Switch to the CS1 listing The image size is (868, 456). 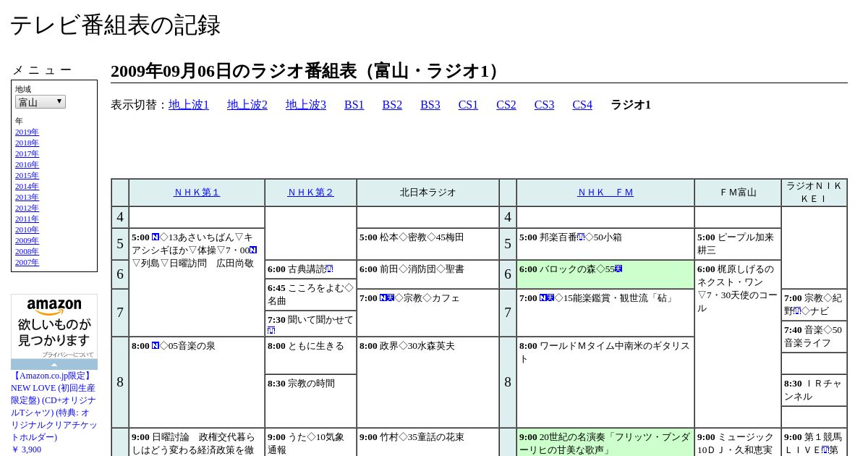click(468, 105)
